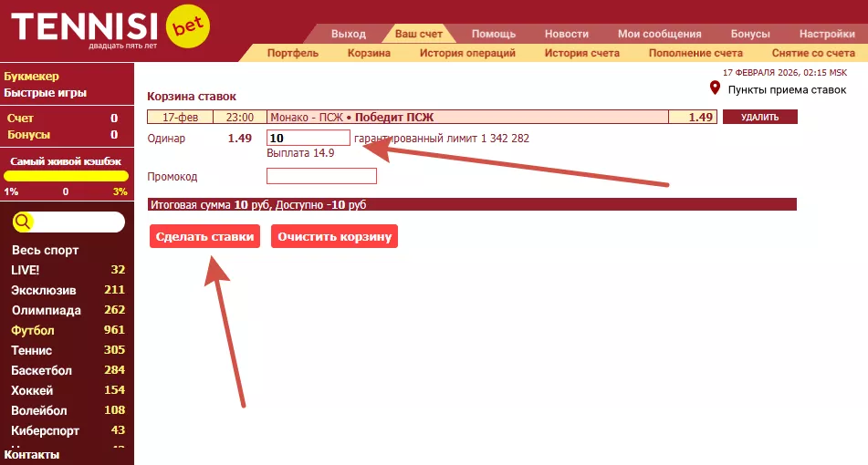Open Киберспорт category
The image size is (868, 465).
click(x=45, y=430)
